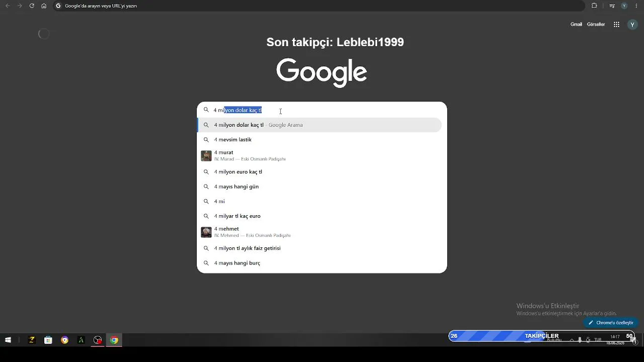Reload the page with the refresh icon
The image size is (644, 362).
pos(32,6)
